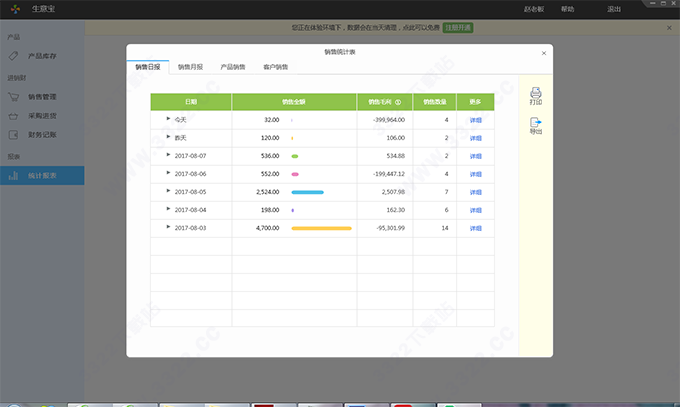The height and width of the screenshot is (407, 680).
Task: Click the 日期 column header
Action: (191, 102)
